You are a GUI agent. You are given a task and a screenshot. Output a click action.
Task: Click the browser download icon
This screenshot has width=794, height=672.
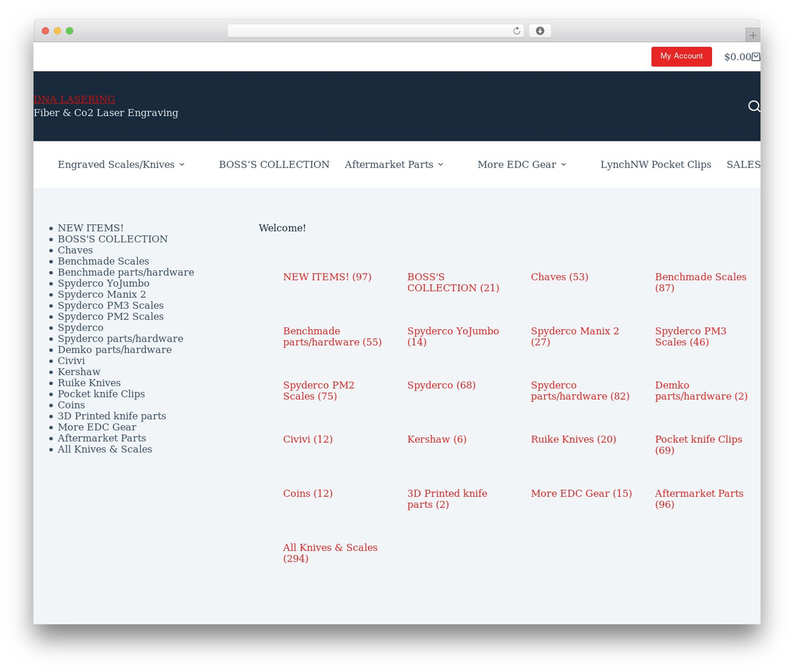point(540,31)
